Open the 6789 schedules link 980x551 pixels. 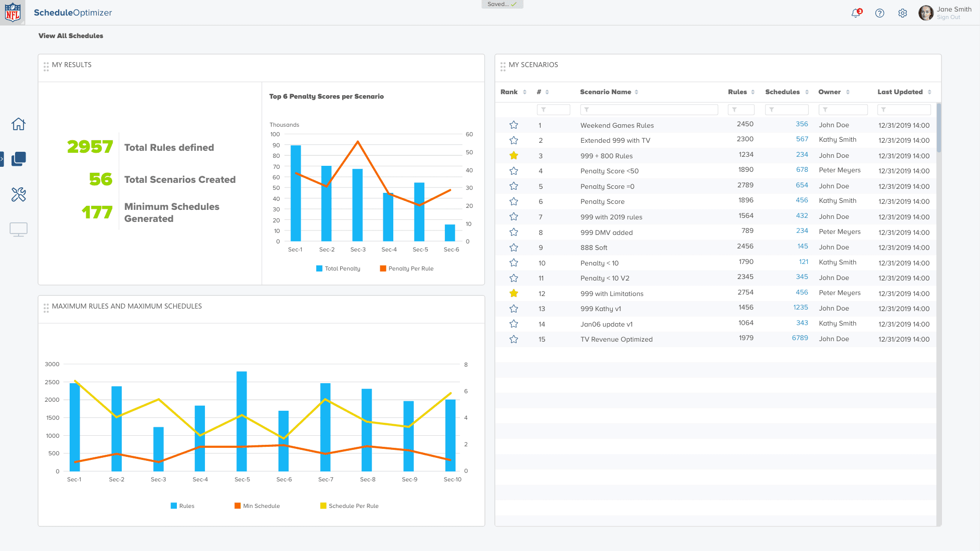tap(800, 338)
